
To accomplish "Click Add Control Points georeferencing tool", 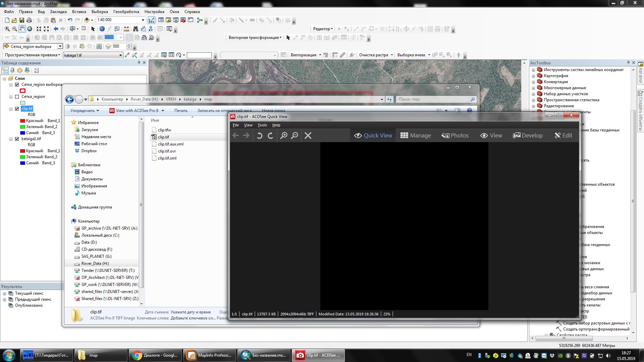I will 127,55.
